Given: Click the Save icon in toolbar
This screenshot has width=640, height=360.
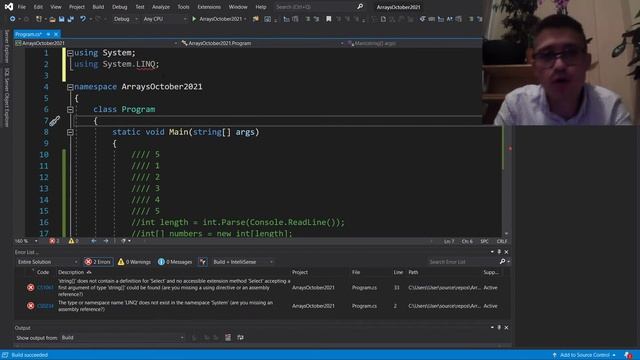Looking at the screenshot, I should [61, 19].
